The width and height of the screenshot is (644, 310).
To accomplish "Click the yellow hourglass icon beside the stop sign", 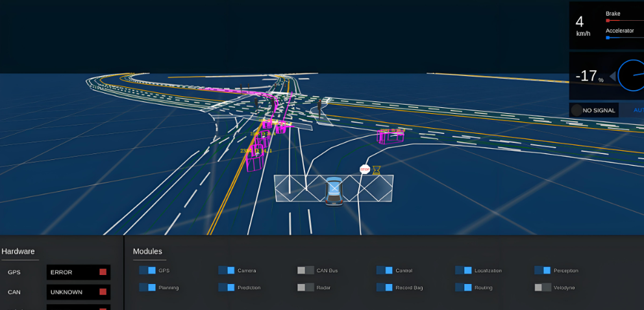I will click(x=376, y=170).
